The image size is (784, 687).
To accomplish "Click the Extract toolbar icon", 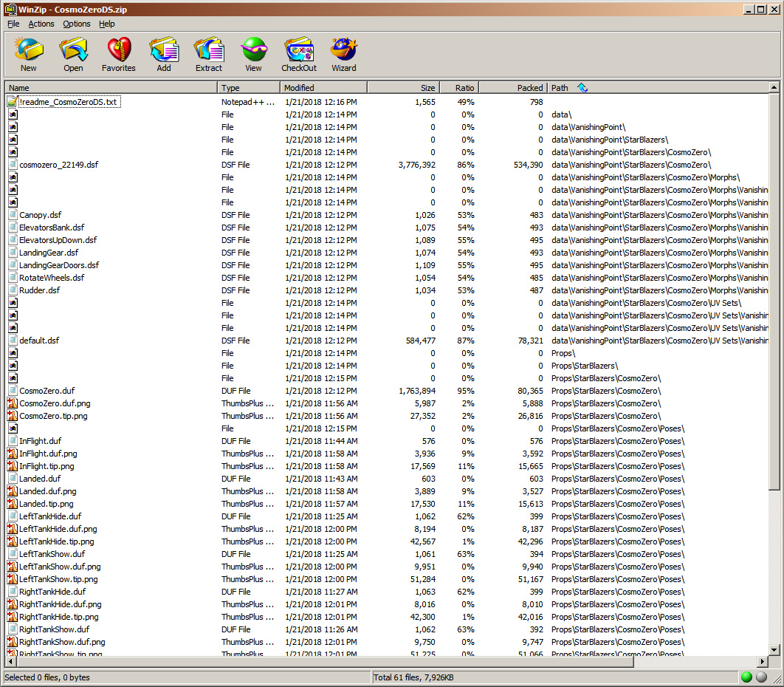I will pos(208,50).
